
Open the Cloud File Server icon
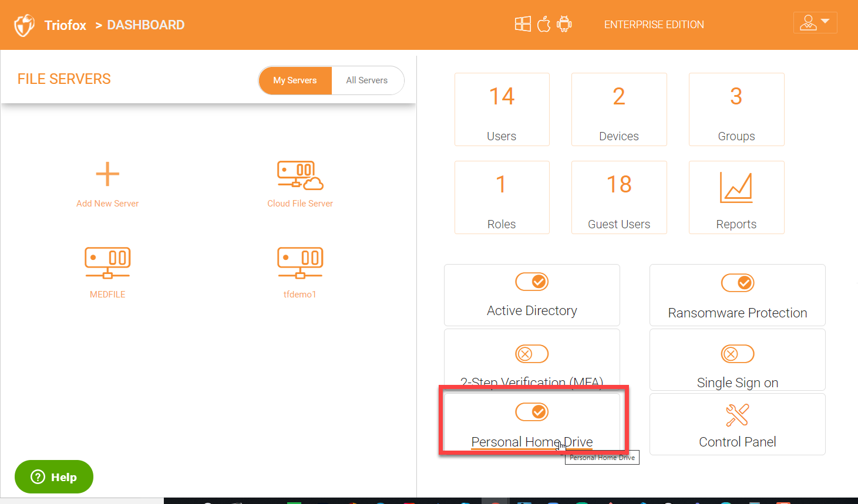click(300, 175)
